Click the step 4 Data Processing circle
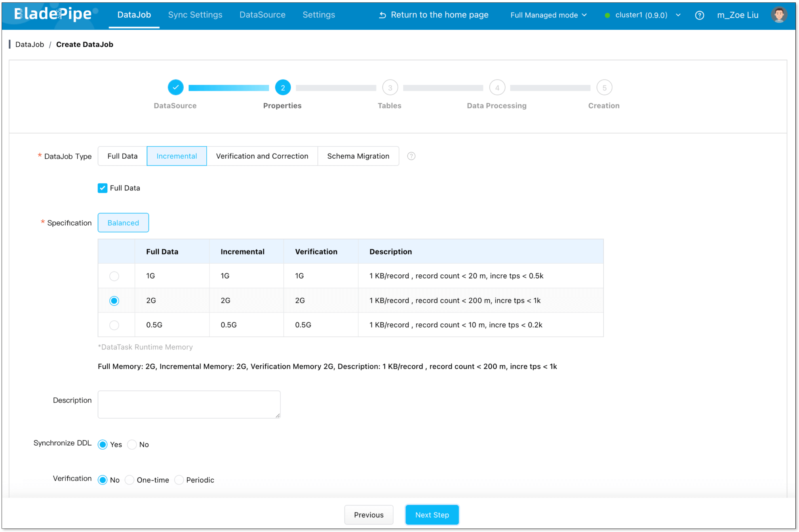Image resolution: width=799 pixels, height=532 pixels. click(x=497, y=87)
